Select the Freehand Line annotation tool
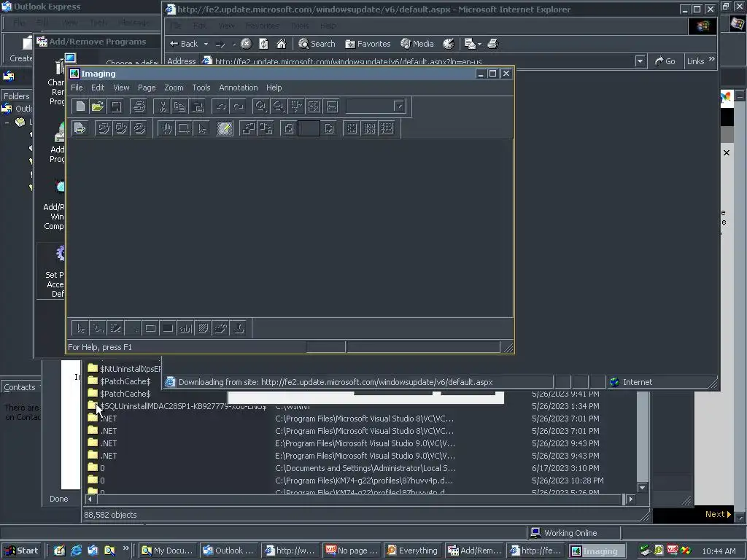The image size is (747, 560). 98,328
